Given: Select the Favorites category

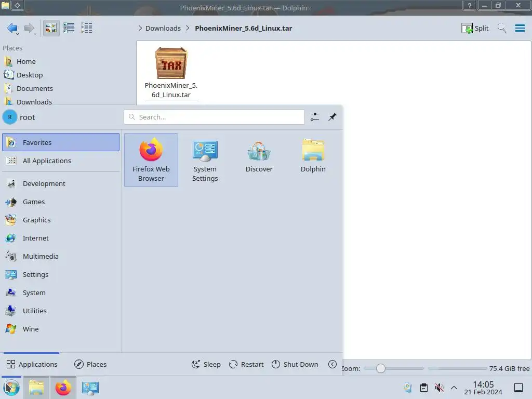Looking at the screenshot, I should point(61,142).
